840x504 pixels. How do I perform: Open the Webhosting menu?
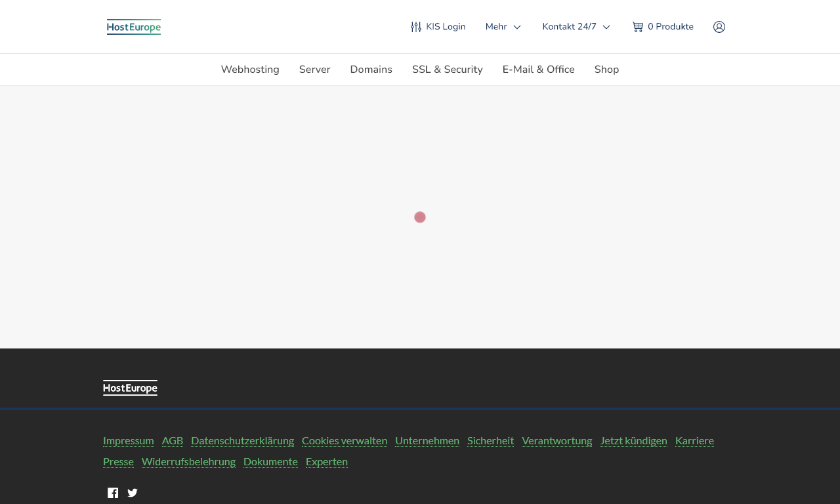coord(250,70)
